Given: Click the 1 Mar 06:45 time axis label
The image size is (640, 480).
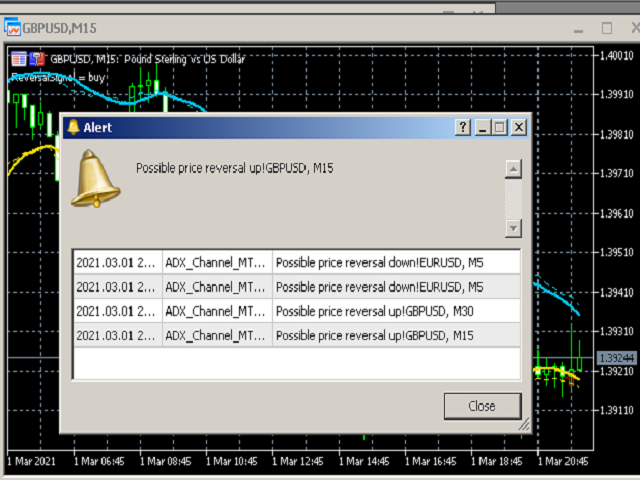Looking at the screenshot, I should (x=99, y=462).
